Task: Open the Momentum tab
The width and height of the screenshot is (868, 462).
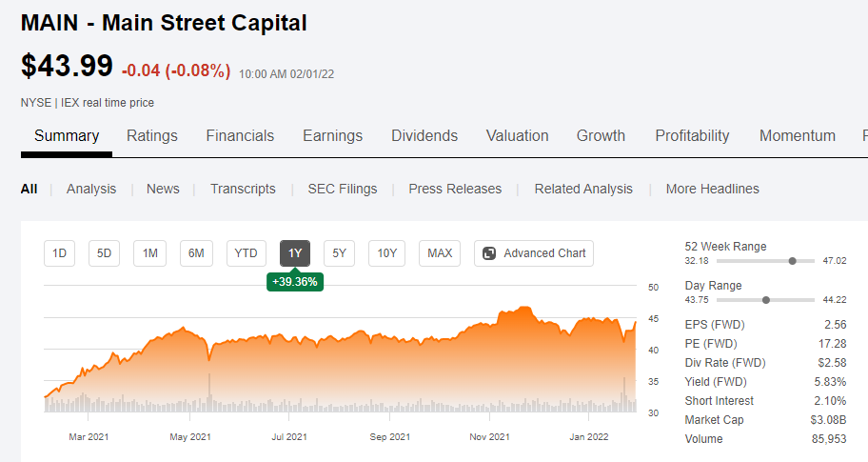Action: pos(798,135)
